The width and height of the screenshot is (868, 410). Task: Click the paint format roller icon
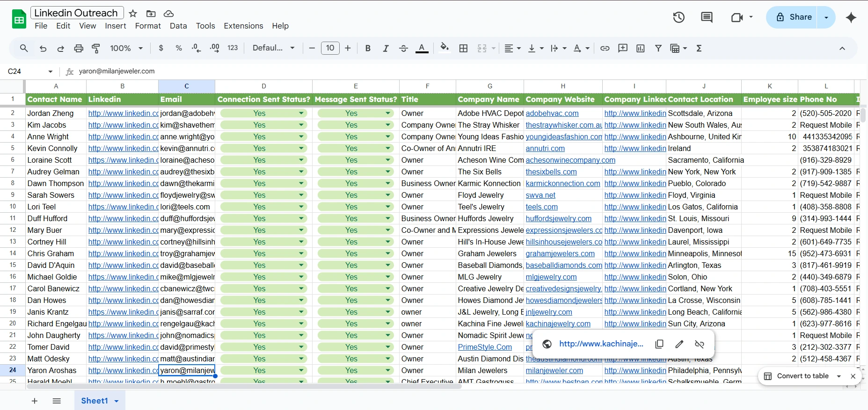(x=96, y=48)
